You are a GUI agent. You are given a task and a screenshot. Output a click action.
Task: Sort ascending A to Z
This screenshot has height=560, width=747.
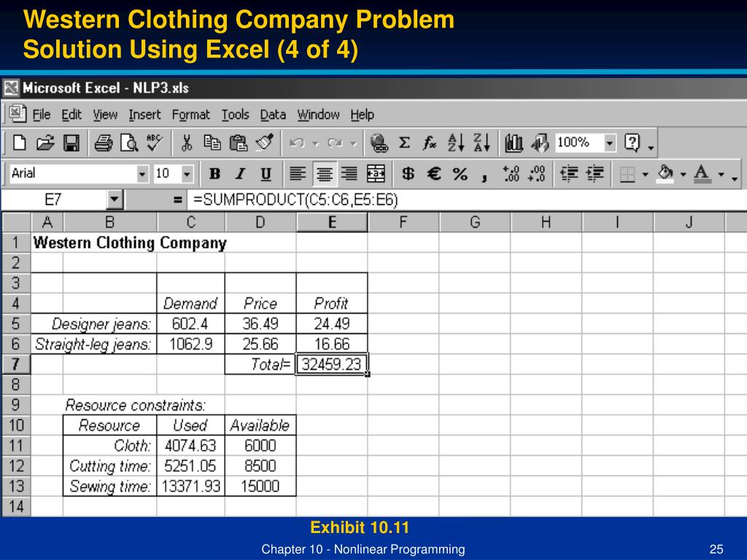[456, 142]
